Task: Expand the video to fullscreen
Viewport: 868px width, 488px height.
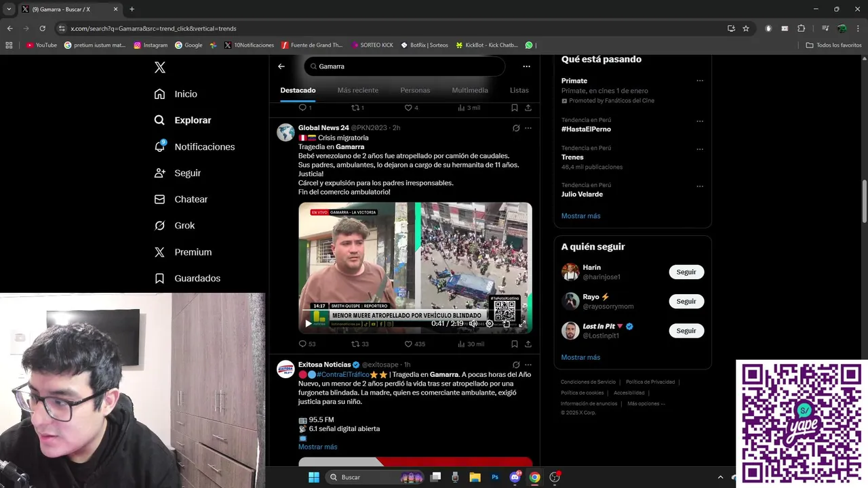Action: [x=522, y=323]
